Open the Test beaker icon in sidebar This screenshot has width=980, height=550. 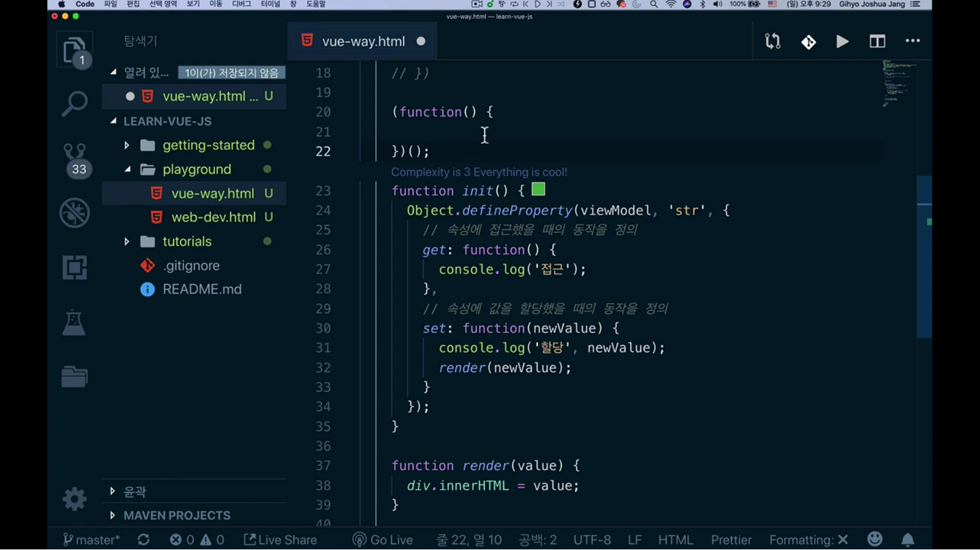tap(74, 323)
